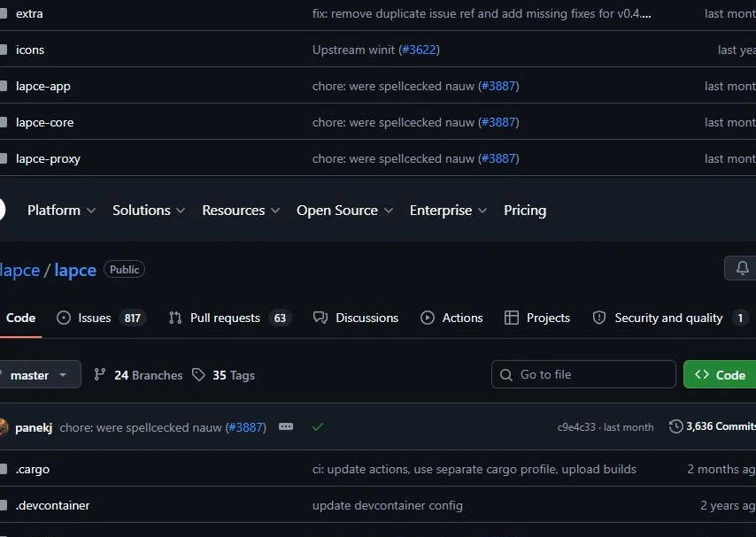Click folder icon beside lapce-core
The width and height of the screenshot is (756, 537).
pos(3,122)
